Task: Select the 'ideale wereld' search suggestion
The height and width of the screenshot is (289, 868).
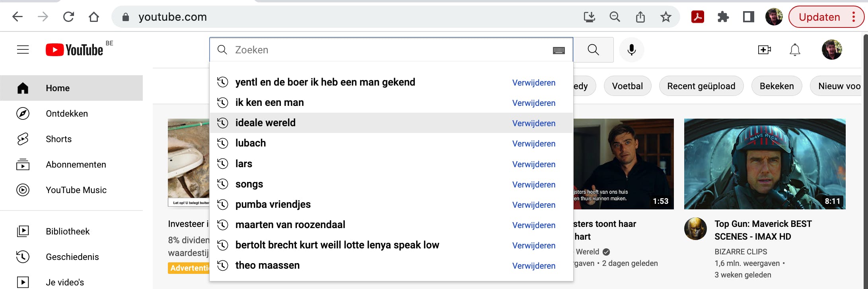Action: [x=265, y=123]
